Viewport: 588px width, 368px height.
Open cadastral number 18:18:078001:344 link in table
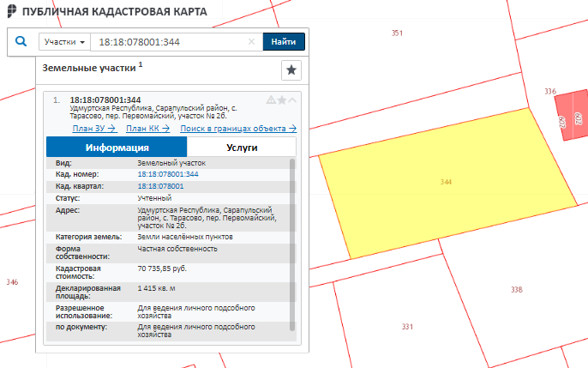[168, 174]
